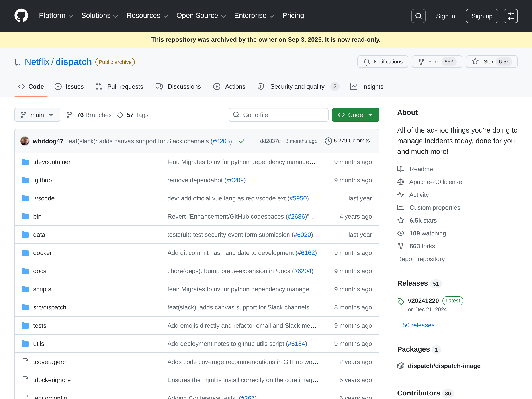532x399 pixels.
Task: Click the star icon next to 6.5k stars
Action: click(401, 220)
